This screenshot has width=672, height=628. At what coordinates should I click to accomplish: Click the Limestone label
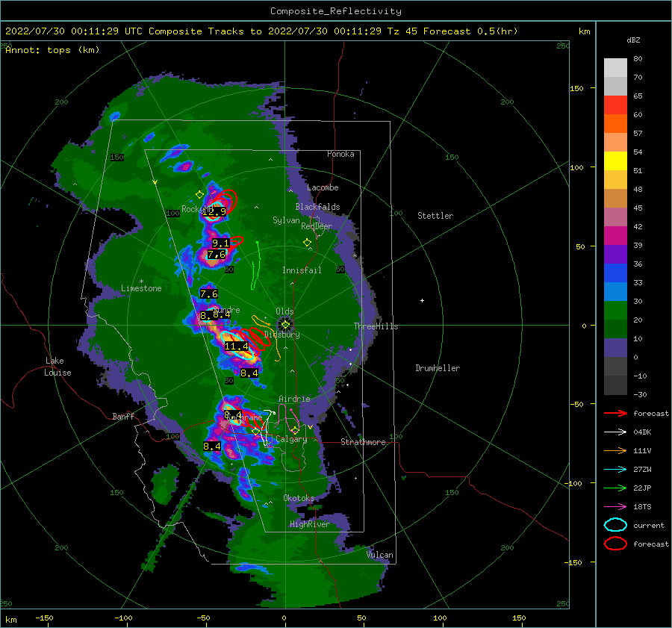tap(141, 288)
